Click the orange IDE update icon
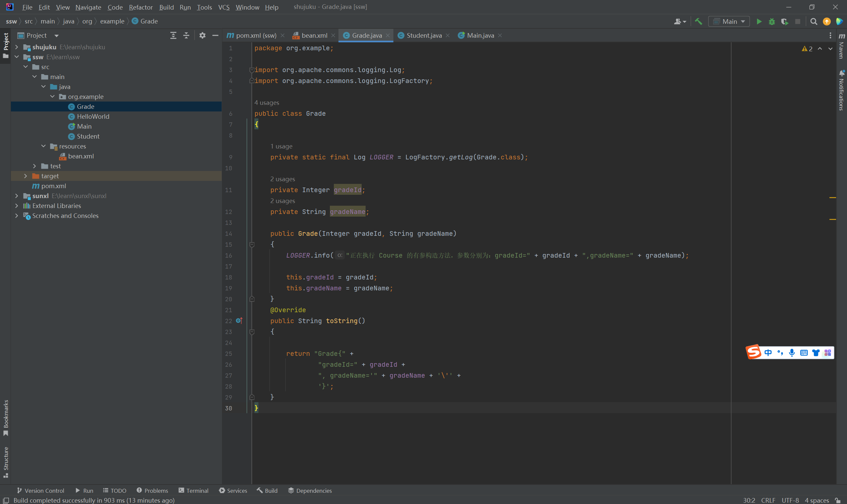Viewport: 847px width, 504px height. click(826, 21)
